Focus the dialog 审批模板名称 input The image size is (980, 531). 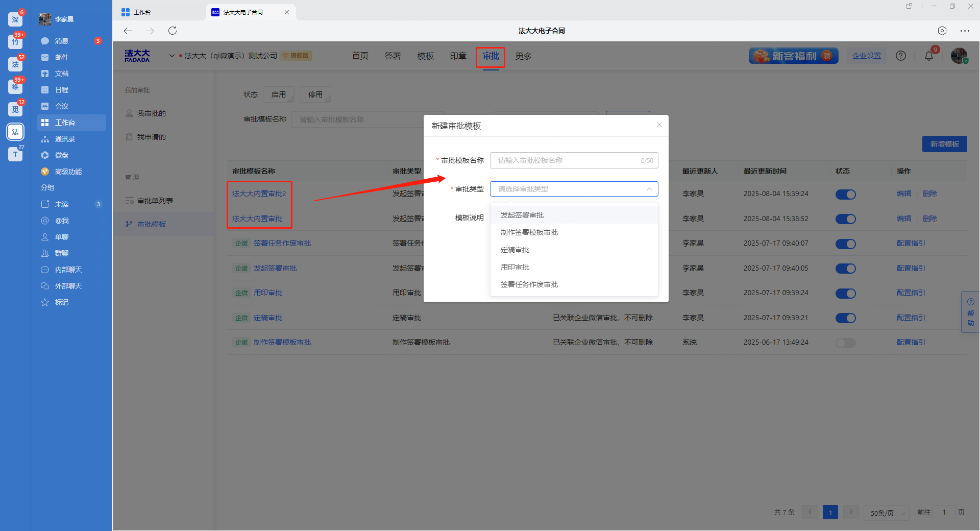(574, 160)
